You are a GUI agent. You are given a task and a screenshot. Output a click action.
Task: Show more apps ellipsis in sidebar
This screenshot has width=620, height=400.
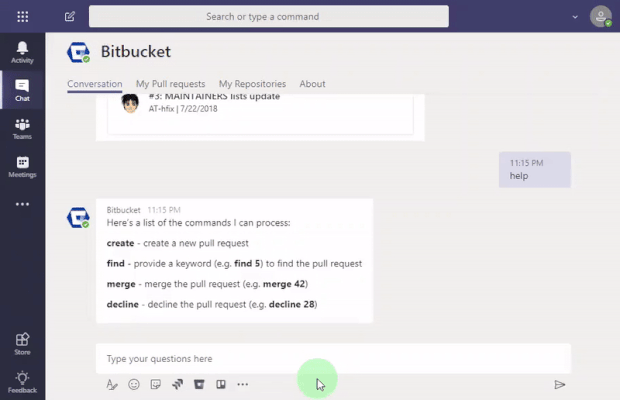point(22,204)
